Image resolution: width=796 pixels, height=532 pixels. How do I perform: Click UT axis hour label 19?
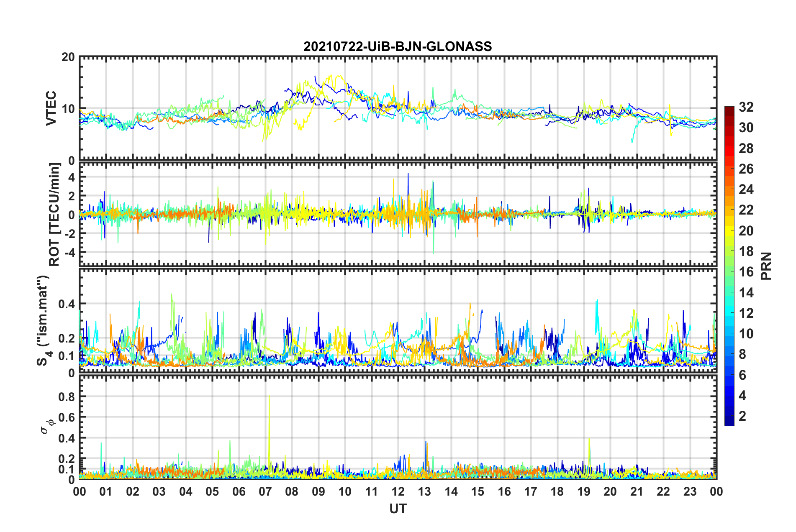pyautogui.click(x=584, y=491)
